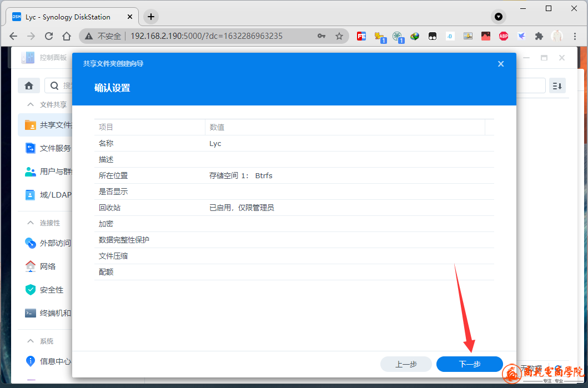Collapse the 文件共享 section
588x388 pixels.
[31, 104]
